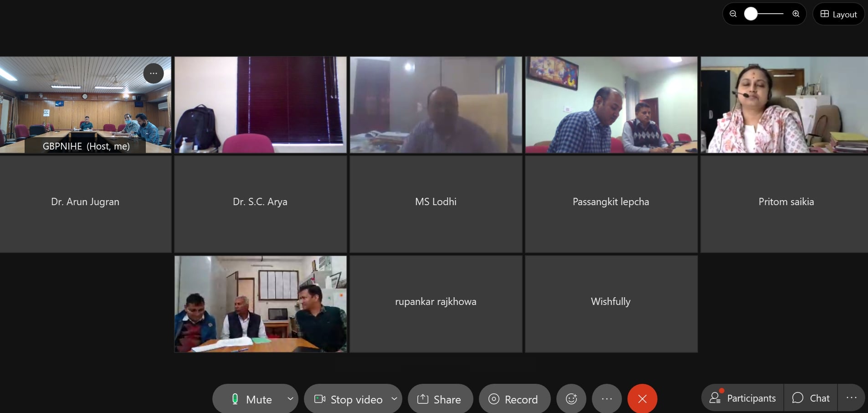Click the zoom in magnifier icon
This screenshot has height=413, width=868.
tap(796, 14)
